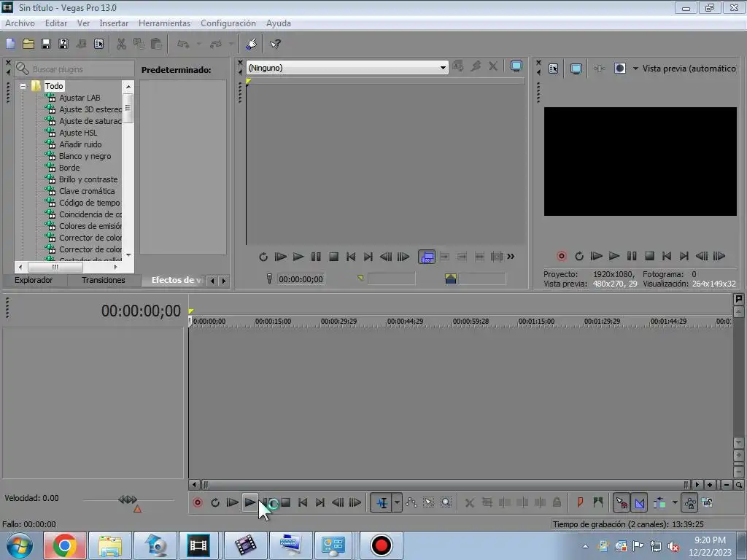Toggle Enable Snapping on the timeline toolbar
This screenshot has height=560, width=747.
[622, 502]
